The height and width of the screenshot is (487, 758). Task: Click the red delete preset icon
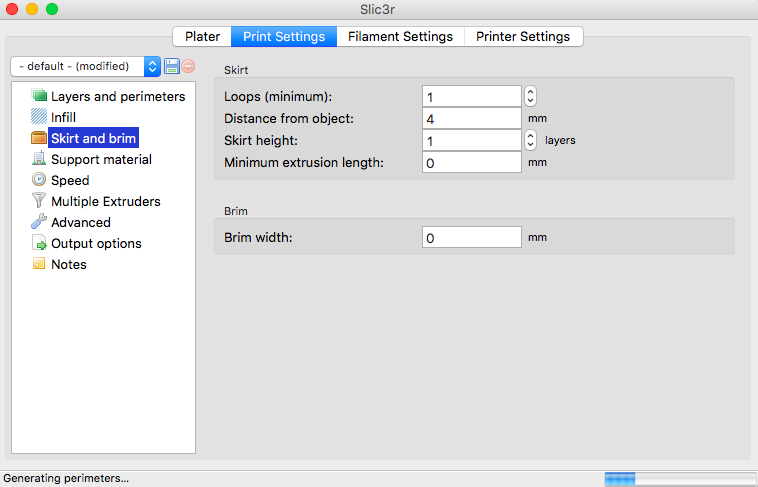point(188,66)
